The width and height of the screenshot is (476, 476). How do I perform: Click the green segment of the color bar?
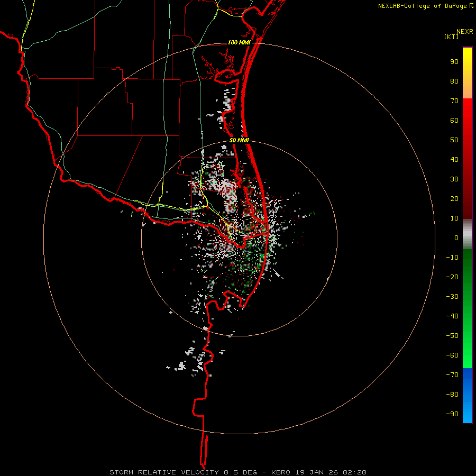coord(467,309)
